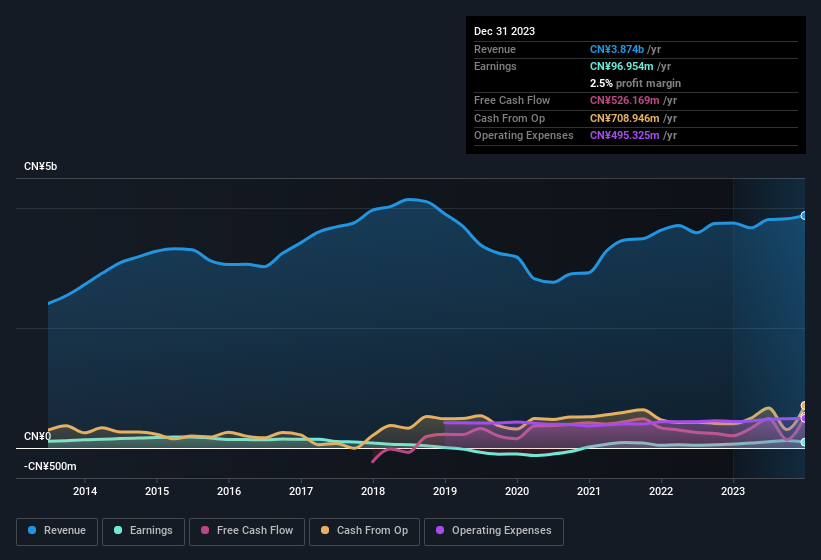This screenshot has height=560, width=821.
Task: Click the CN¥96.954m earnings value
Action: 622,66
